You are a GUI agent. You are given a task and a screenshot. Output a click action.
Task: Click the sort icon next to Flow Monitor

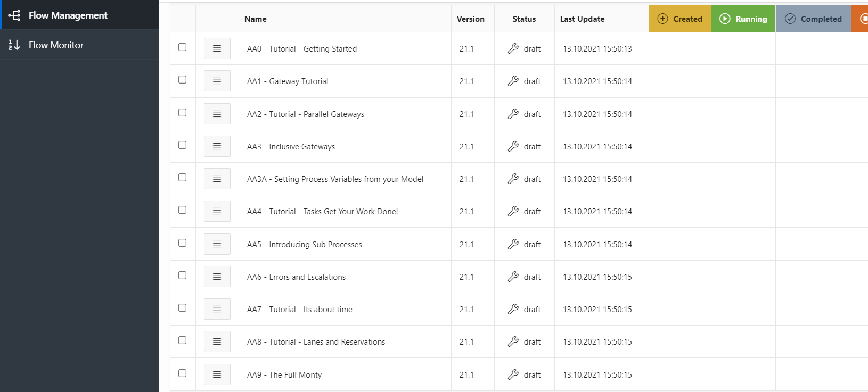click(x=13, y=45)
